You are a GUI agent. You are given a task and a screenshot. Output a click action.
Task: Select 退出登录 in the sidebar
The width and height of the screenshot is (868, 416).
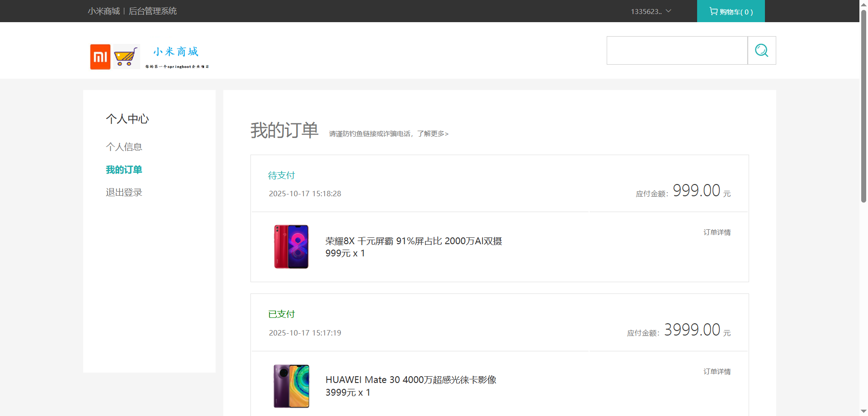(124, 192)
